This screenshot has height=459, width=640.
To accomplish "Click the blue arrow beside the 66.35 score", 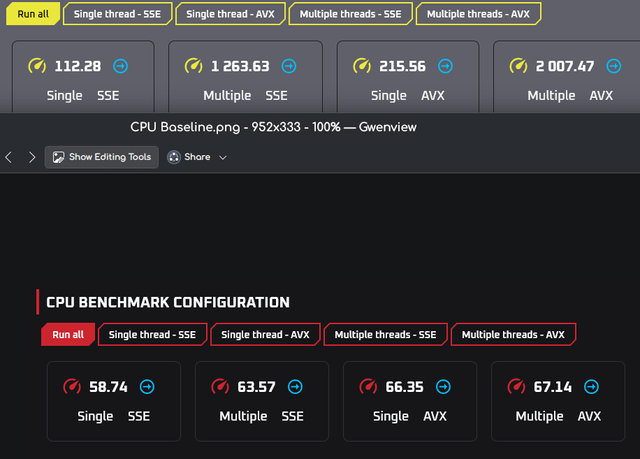I will point(443,386).
